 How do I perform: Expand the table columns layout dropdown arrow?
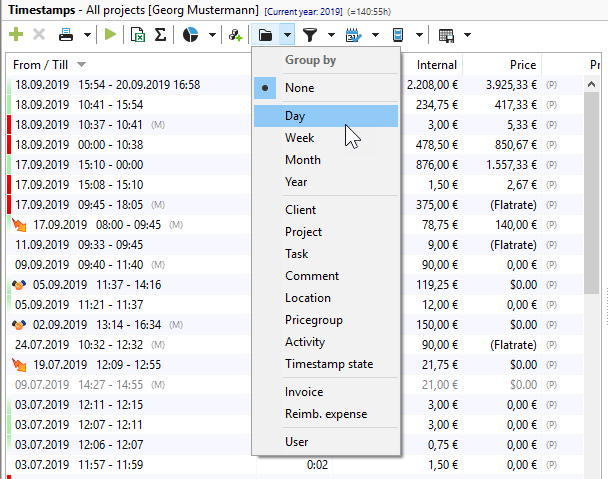[x=468, y=35]
